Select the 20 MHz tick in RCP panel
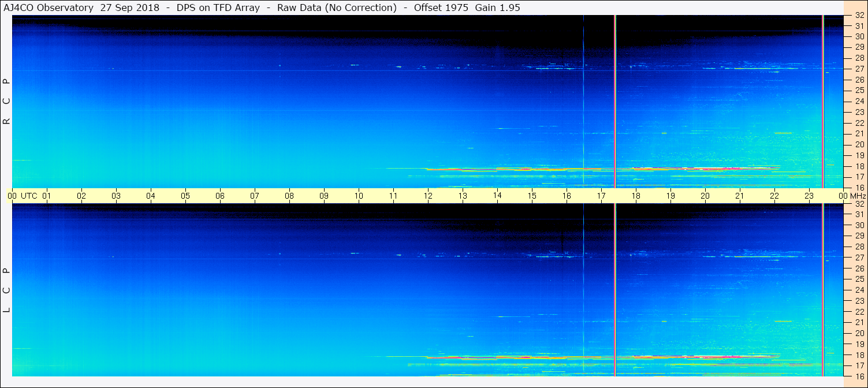 tap(859, 144)
